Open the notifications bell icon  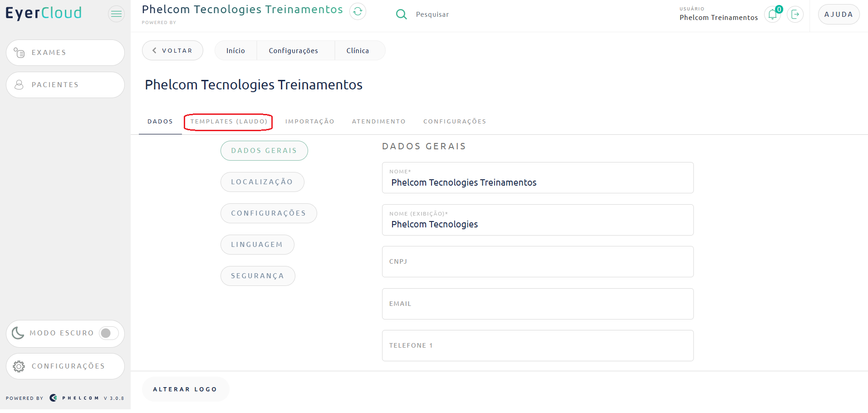(772, 15)
